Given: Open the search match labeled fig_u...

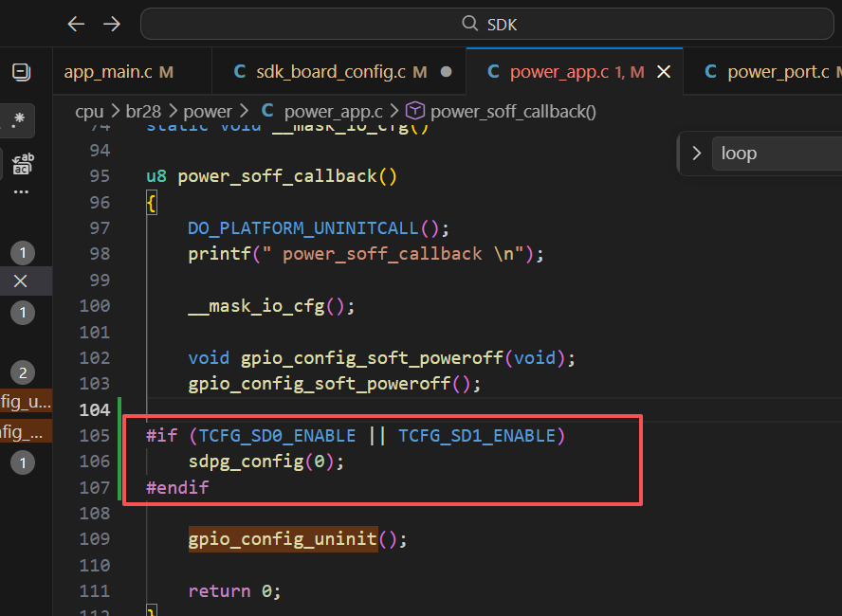Looking at the screenshot, I should point(26,402).
